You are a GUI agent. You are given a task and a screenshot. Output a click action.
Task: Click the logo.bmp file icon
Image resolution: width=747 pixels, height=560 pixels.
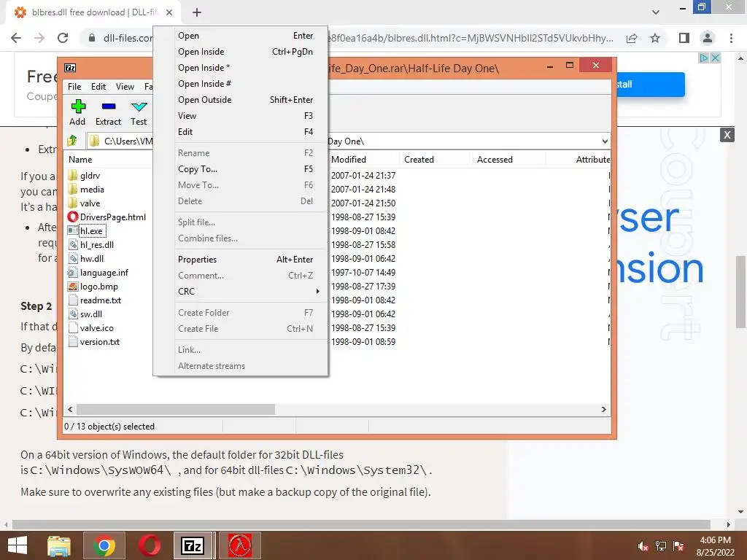click(72, 286)
